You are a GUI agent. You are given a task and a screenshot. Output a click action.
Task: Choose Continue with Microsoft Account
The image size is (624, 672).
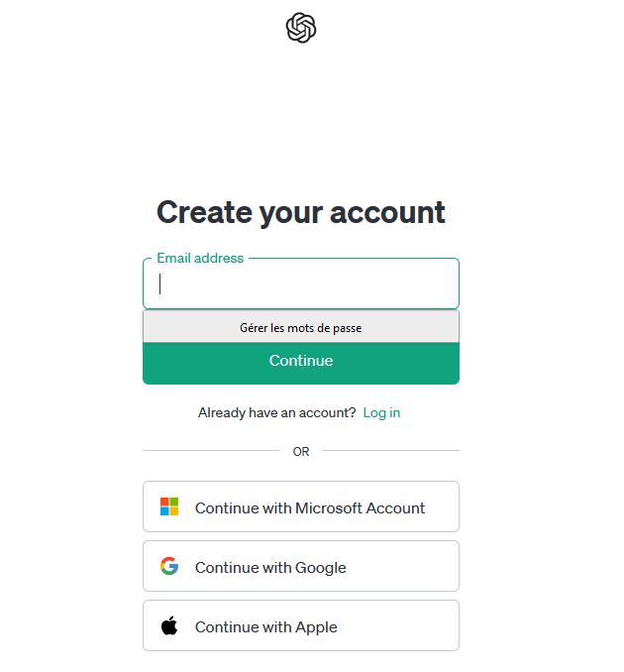coord(301,507)
